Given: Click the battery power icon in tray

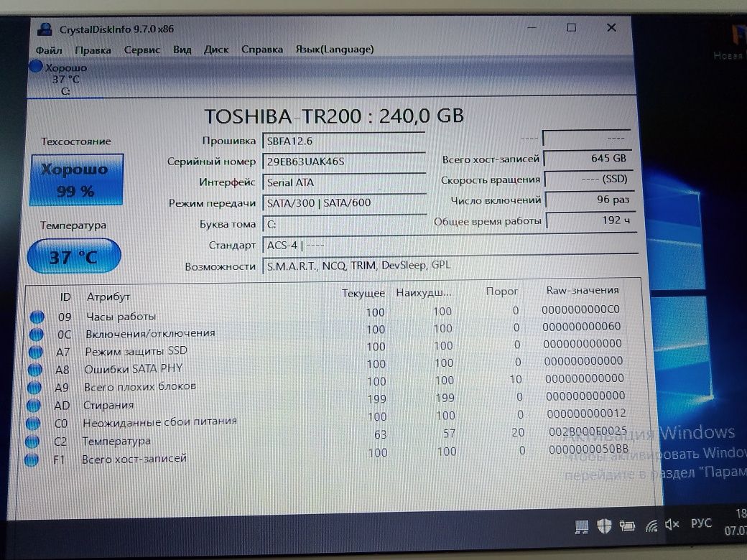Looking at the screenshot, I should pyautogui.click(x=627, y=526).
